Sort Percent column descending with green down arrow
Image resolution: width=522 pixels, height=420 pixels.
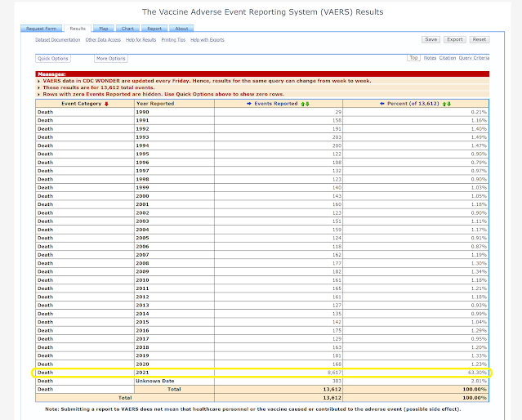pyautogui.click(x=448, y=104)
